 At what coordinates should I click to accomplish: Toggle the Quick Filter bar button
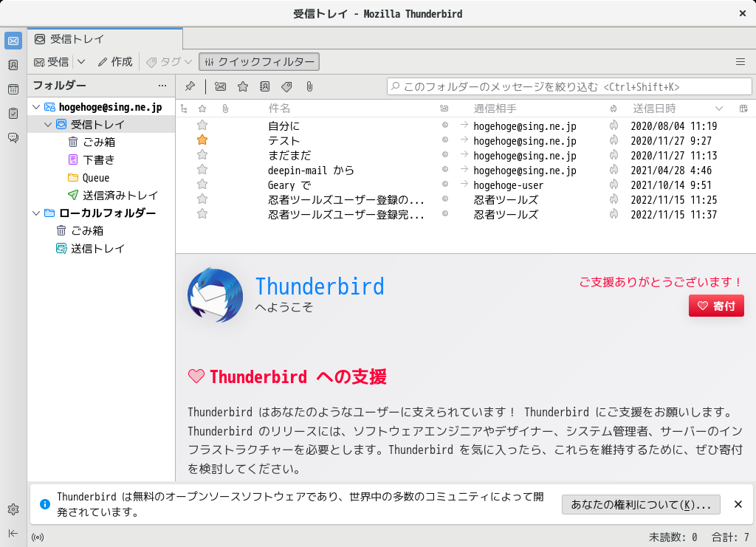pyautogui.click(x=259, y=62)
